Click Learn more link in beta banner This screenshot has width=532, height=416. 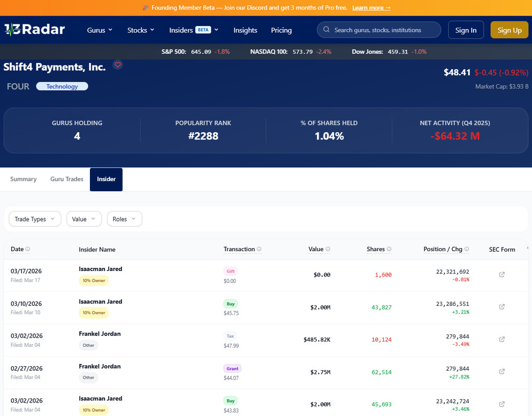(371, 8)
